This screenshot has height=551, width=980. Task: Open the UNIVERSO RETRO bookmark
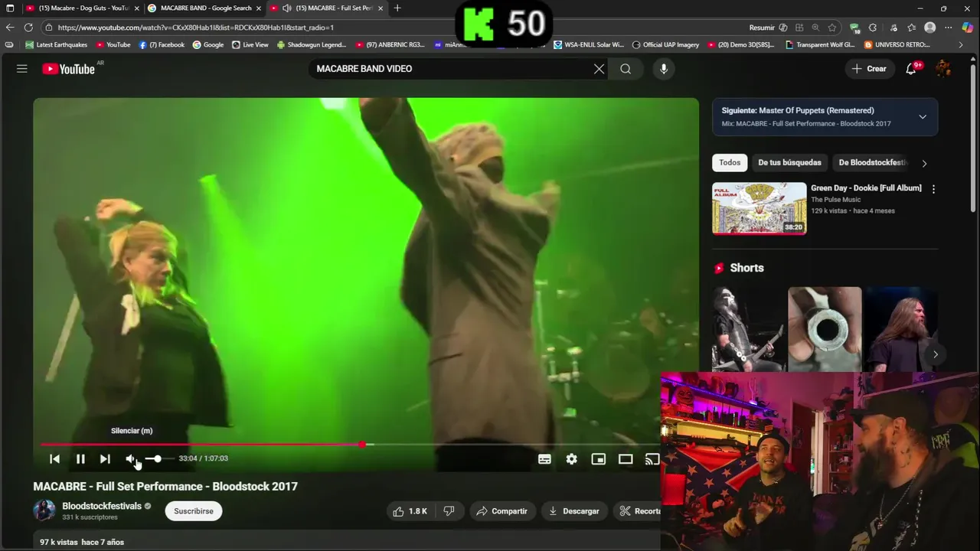897,45
